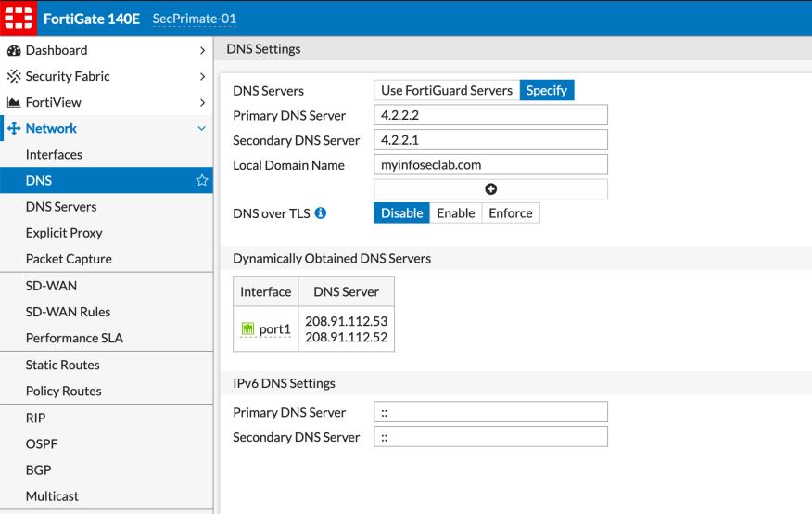812x514 pixels.
Task: Set DNS over TLS to Enforce
Action: pyautogui.click(x=511, y=213)
